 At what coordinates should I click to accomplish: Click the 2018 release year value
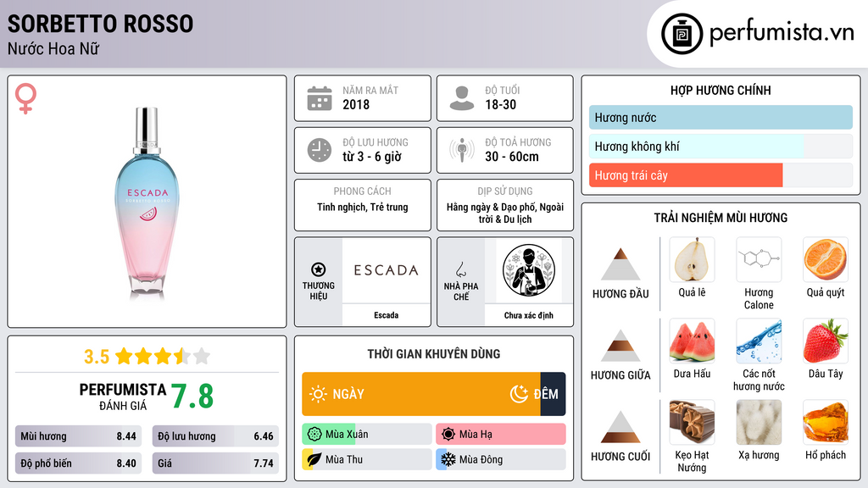356,104
